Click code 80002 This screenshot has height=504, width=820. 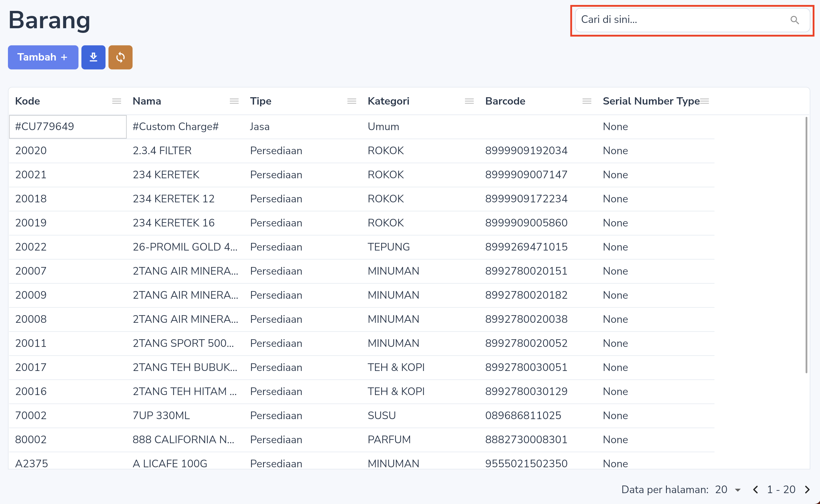pyautogui.click(x=31, y=439)
